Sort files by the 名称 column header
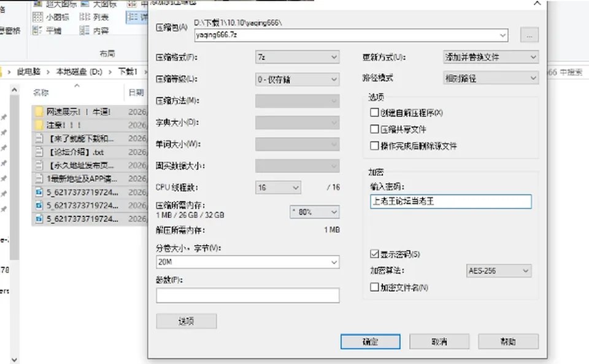This screenshot has width=589, height=364. tap(41, 93)
